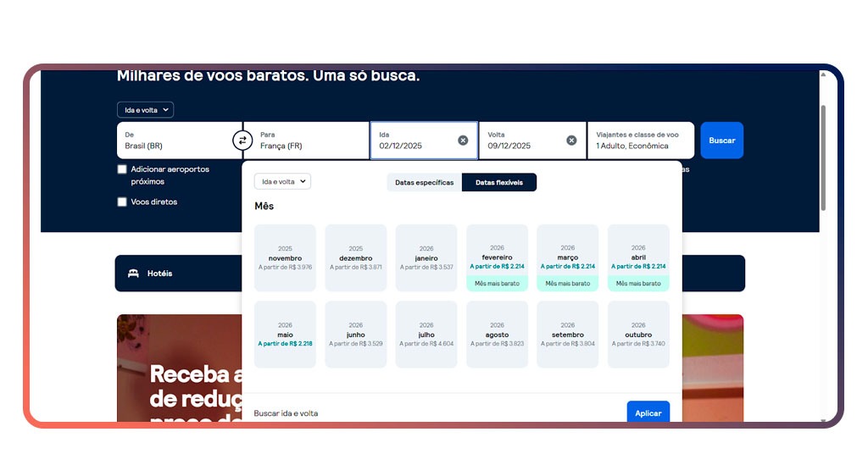Click the bed icon beside Hotéis

pyautogui.click(x=133, y=274)
